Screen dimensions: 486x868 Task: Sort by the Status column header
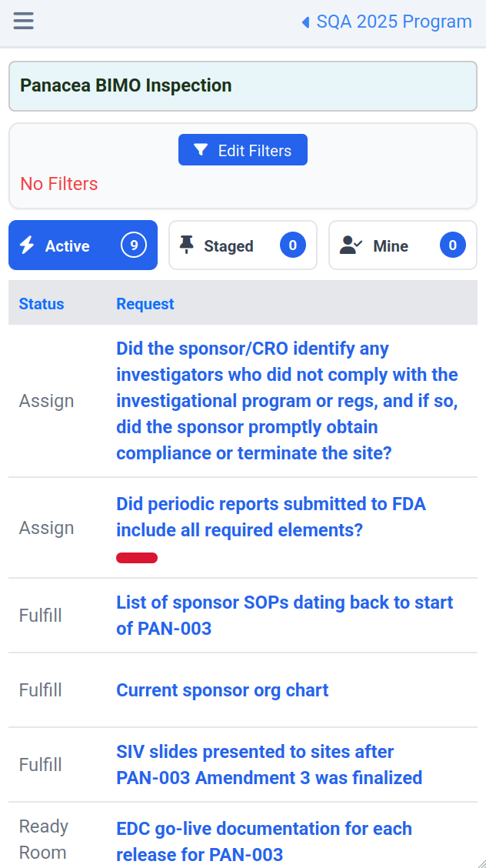42,304
